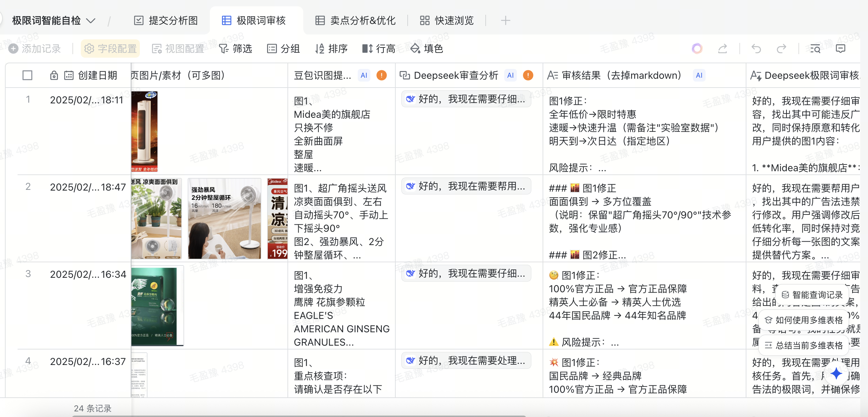The width and height of the screenshot is (868, 417).
Task: Click the blue sparkle floating assistant button
Action: click(836, 373)
